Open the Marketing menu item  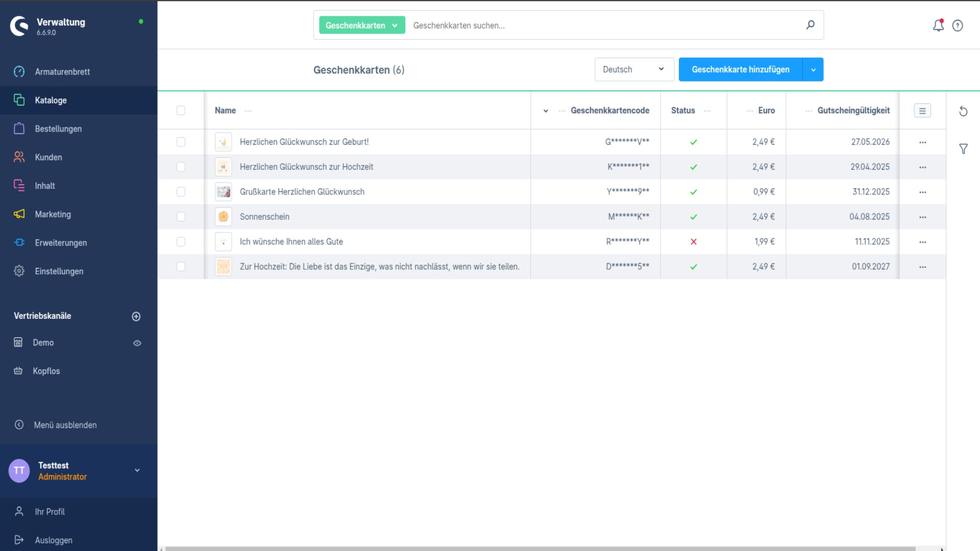tap(53, 214)
